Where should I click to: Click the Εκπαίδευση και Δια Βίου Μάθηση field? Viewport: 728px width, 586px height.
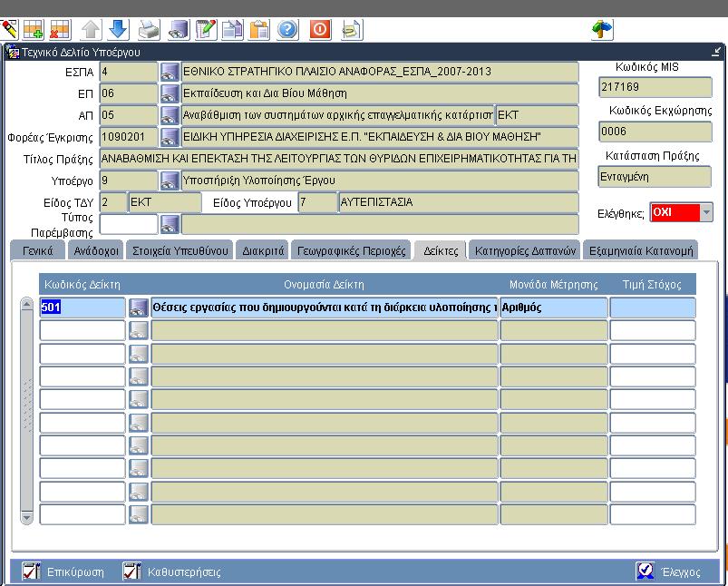(x=380, y=93)
